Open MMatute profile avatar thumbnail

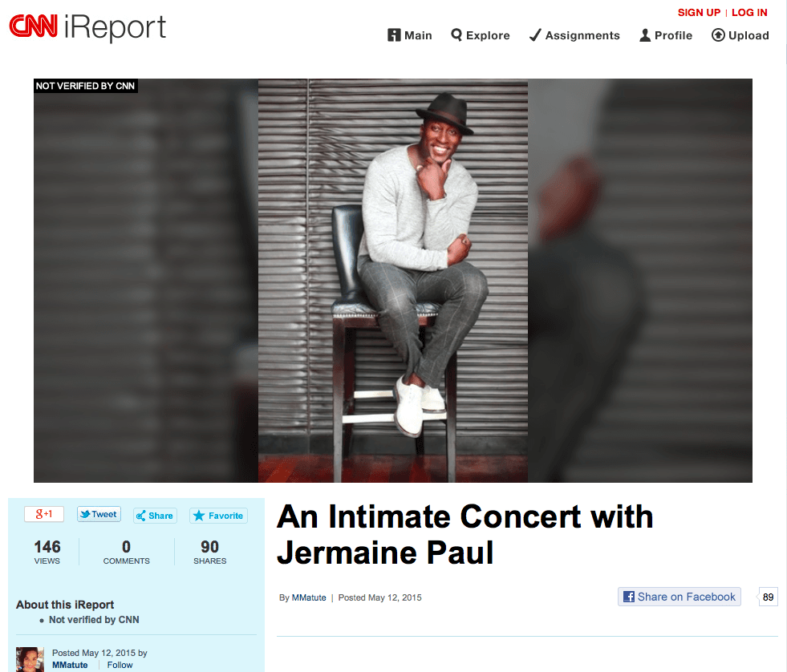pyautogui.click(x=30, y=658)
